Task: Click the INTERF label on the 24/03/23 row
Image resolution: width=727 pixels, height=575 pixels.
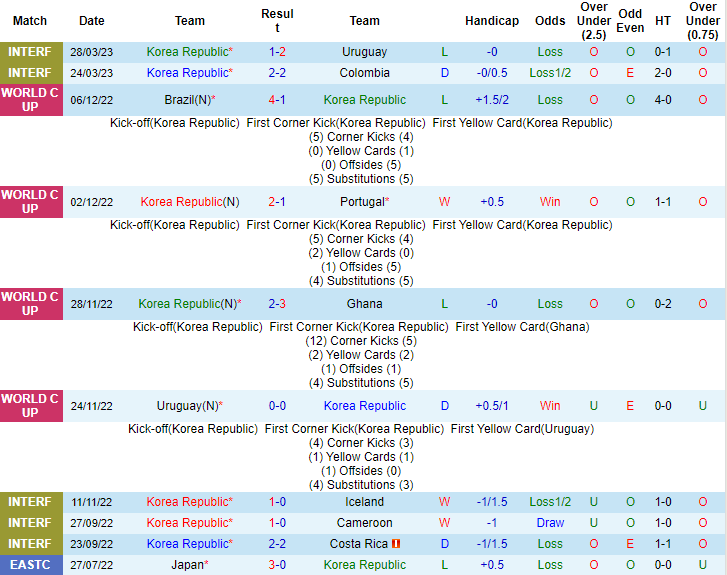Action: 30,73
